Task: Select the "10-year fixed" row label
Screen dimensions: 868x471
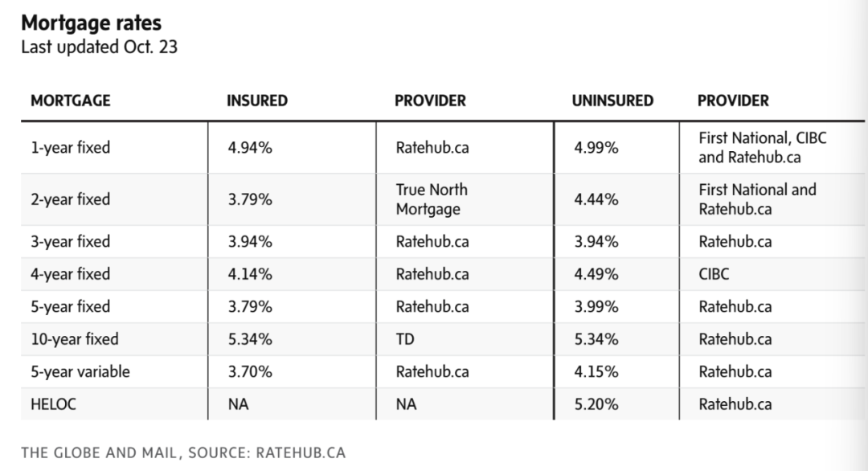Action: coord(74,339)
